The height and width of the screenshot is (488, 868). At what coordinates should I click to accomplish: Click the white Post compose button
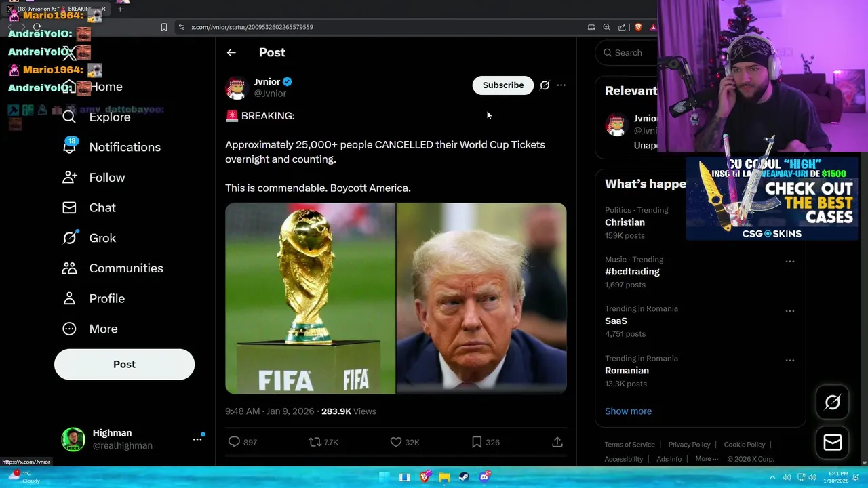124,365
